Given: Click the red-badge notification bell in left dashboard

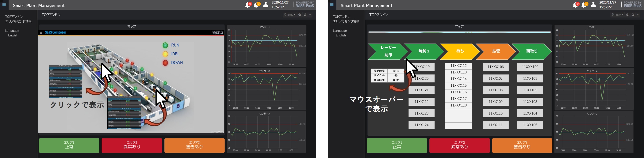Looking at the screenshot, I should [247, 5].
